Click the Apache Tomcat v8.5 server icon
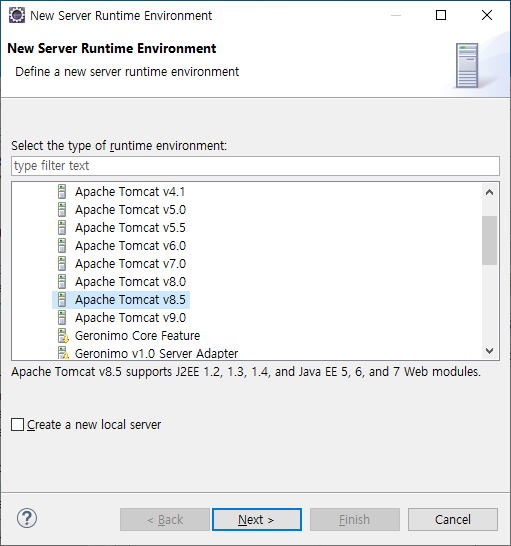Image resolution: width=511 pixels, height=546 pixels. coord(62,300)
